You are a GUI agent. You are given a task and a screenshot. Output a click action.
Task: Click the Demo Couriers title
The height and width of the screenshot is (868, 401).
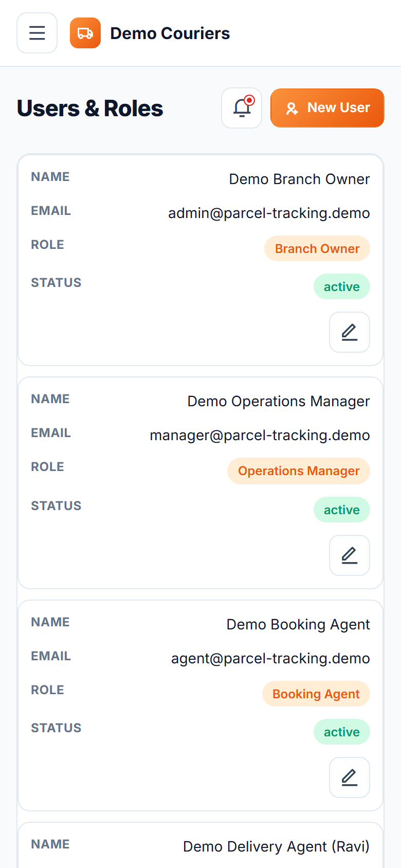[170, 33]
